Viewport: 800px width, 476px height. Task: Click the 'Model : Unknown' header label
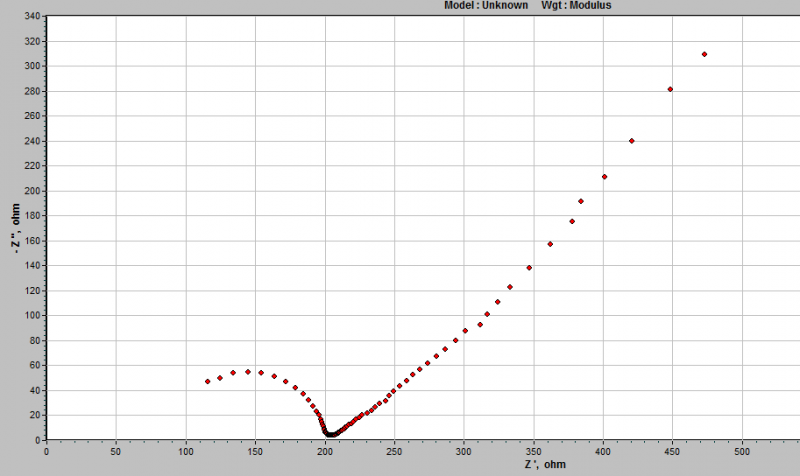(x=486, y=6)
